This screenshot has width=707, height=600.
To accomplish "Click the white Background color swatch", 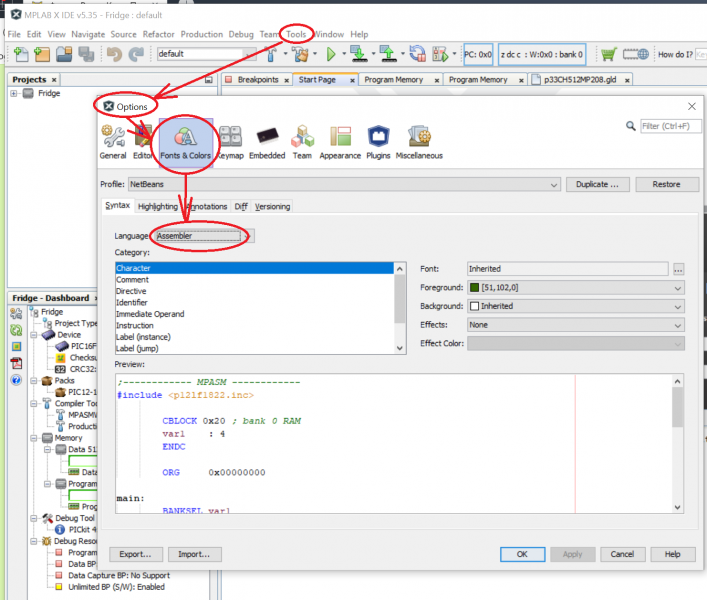I will coord(474,306).
